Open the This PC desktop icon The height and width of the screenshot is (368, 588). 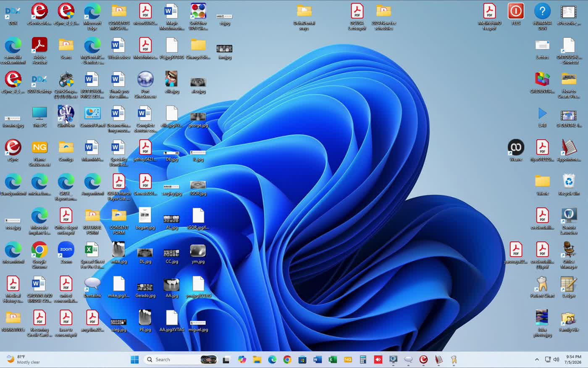[39, 116]
